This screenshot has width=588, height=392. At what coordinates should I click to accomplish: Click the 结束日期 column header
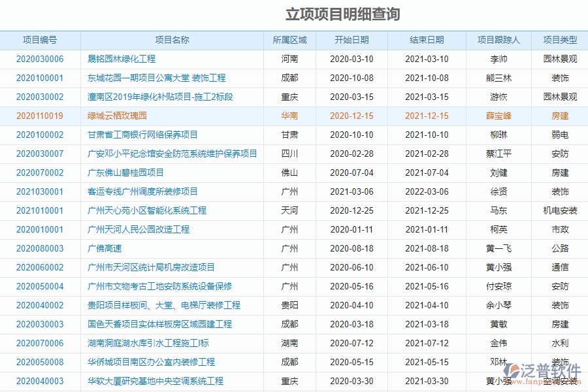427,39
